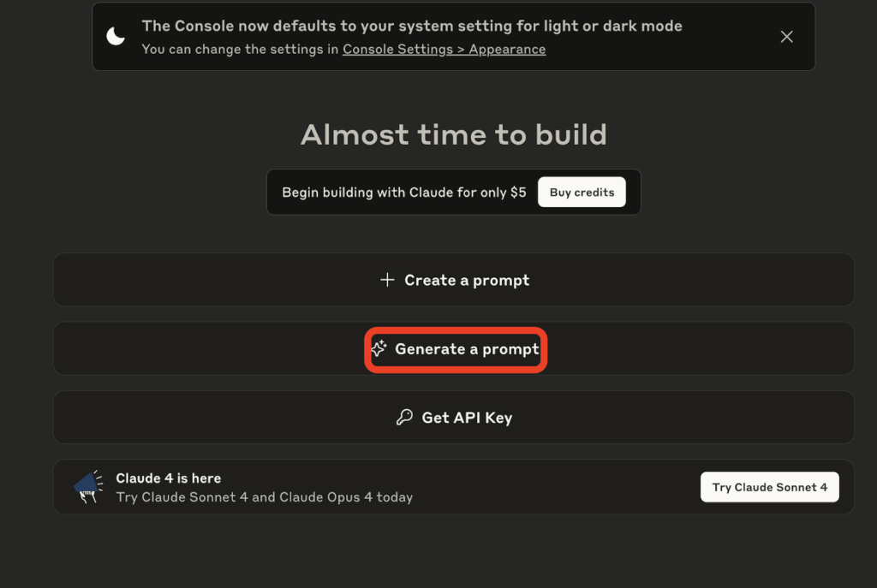The image size is (877, 588).
Task: Click the Create a prompt button
Action: coord(454,280)
